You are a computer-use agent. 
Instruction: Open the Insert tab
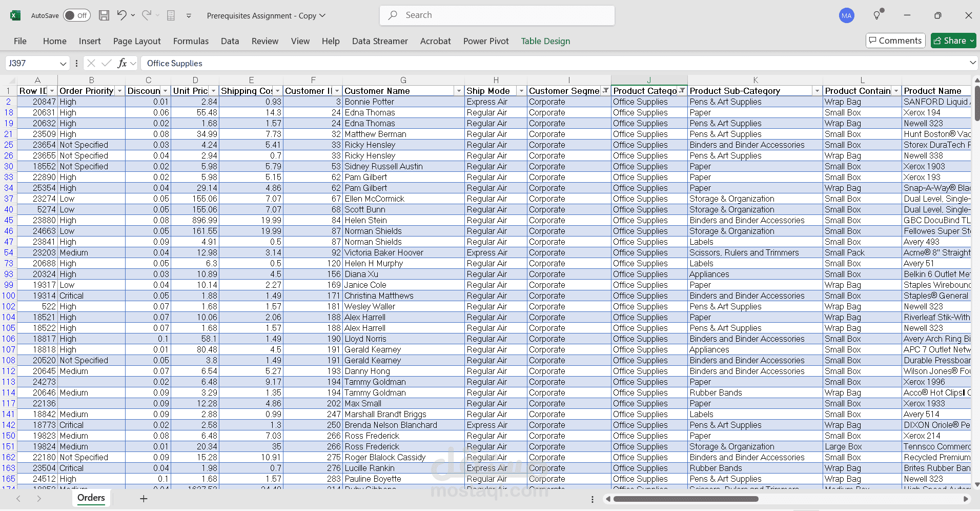(90, 41)
